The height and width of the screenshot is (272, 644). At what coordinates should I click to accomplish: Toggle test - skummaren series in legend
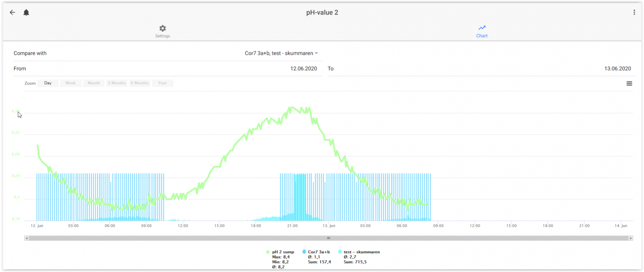tap(358, 252)
